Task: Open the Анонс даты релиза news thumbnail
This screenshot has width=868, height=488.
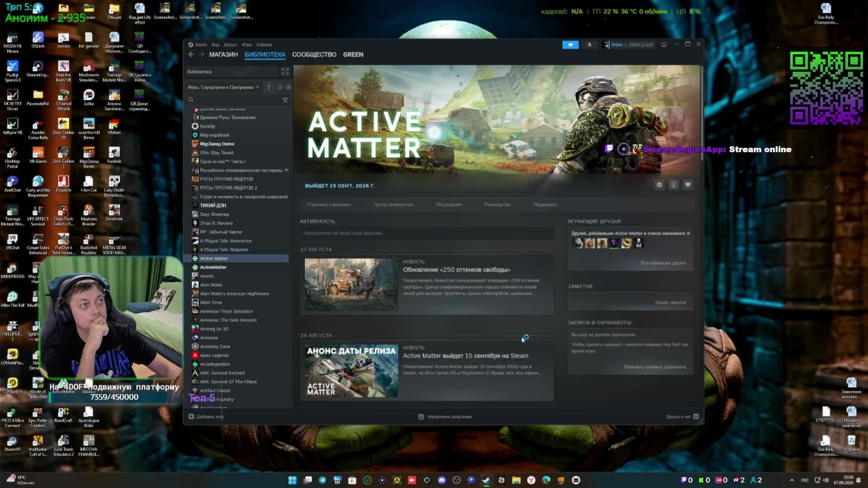Action: pos(351,371)
